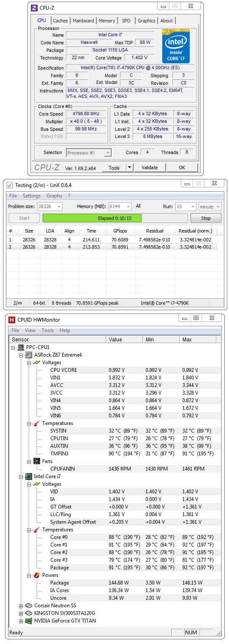Select LinX result row 2 with 70.8591 GFlops

[x=112, y=247]
